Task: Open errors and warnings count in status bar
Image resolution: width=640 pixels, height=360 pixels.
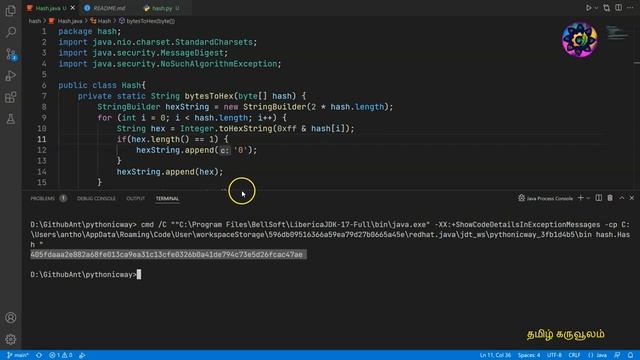Action: coord(61,355)
